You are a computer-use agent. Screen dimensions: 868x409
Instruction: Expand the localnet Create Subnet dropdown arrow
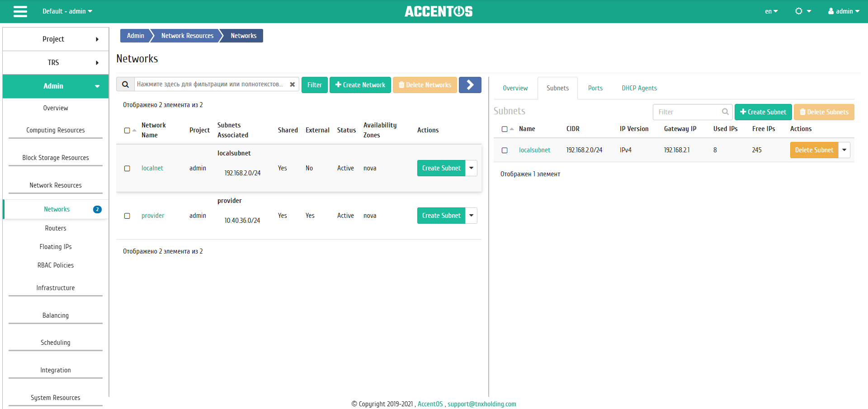[471, 168]
